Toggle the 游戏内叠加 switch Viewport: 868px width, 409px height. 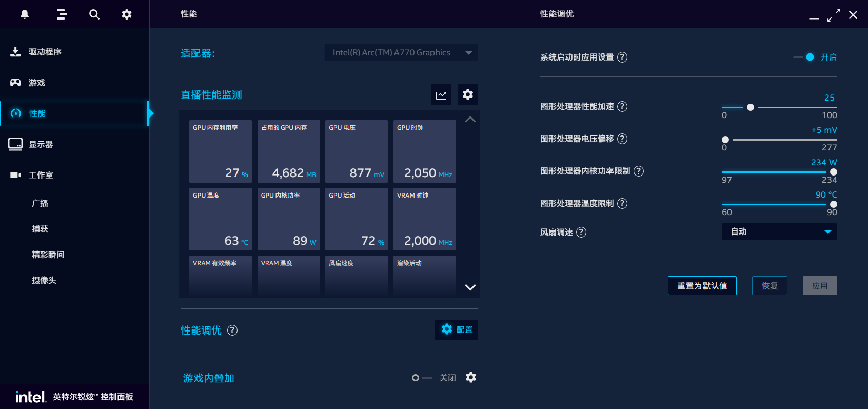(422, 378)
